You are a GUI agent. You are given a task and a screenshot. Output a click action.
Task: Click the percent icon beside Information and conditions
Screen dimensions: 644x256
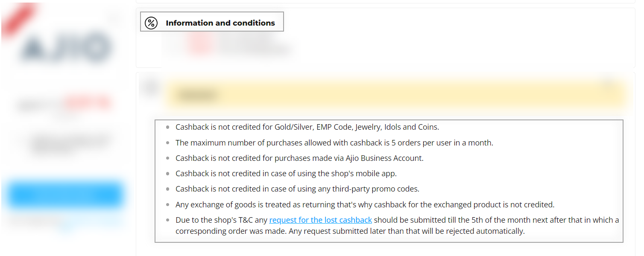[x=151, y=23]
